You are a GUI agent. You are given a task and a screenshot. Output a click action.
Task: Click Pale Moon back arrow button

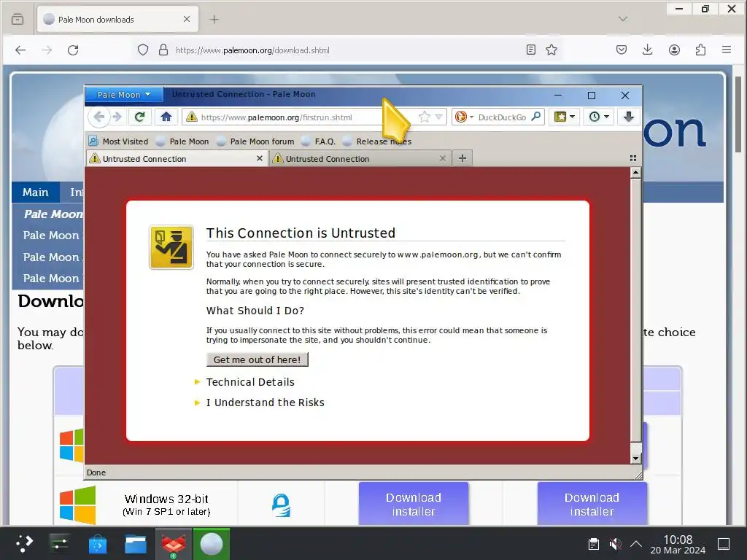click(x=98, y=117)
